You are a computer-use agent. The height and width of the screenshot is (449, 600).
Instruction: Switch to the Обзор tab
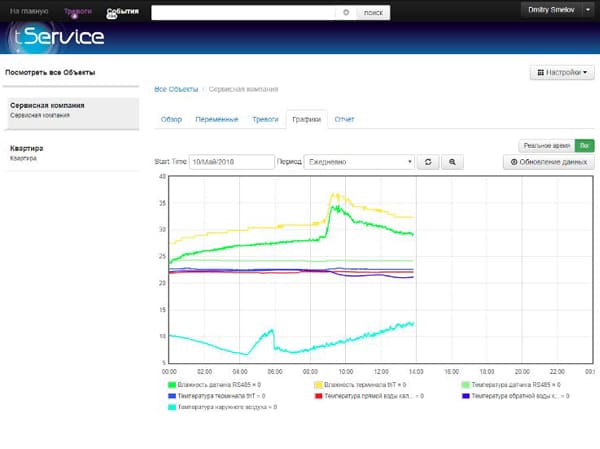coord(171,119)
